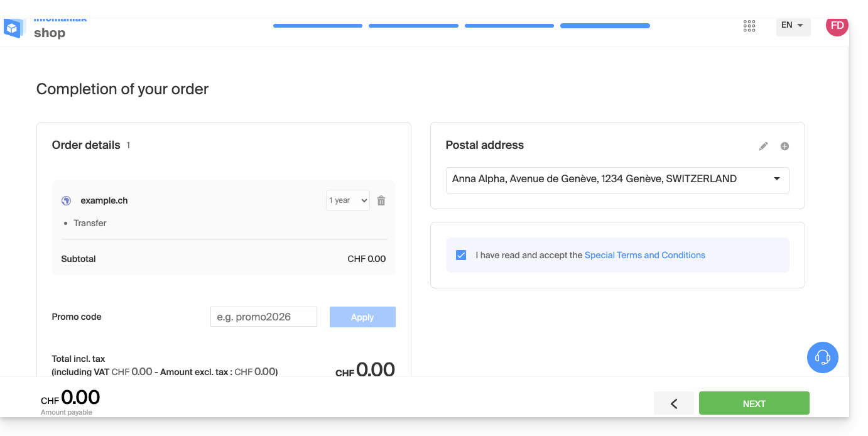Image resolution: width=868 pixels, height=436 pixels.
Task: Add a new postal address
Action: pyautogui.click(x=784, y=146)
